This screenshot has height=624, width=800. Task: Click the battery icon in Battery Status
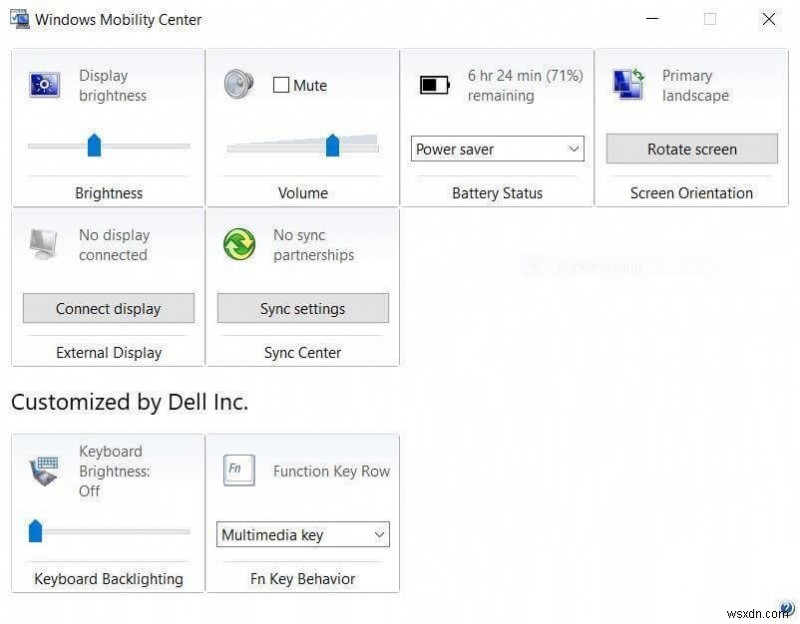[434, 85]
